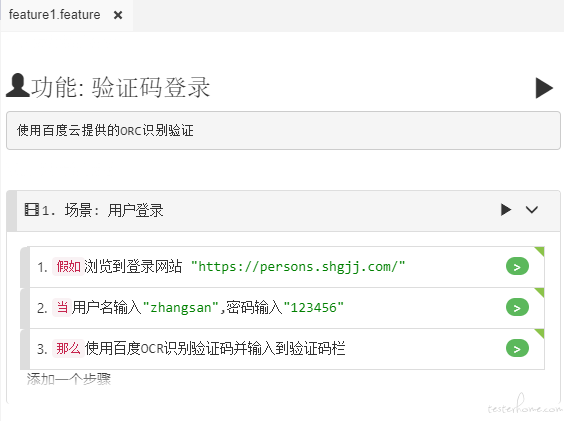Click 添加一个步骤 to add a step
The width and height of the screenshot is (564, 421).
coord(69,379)
